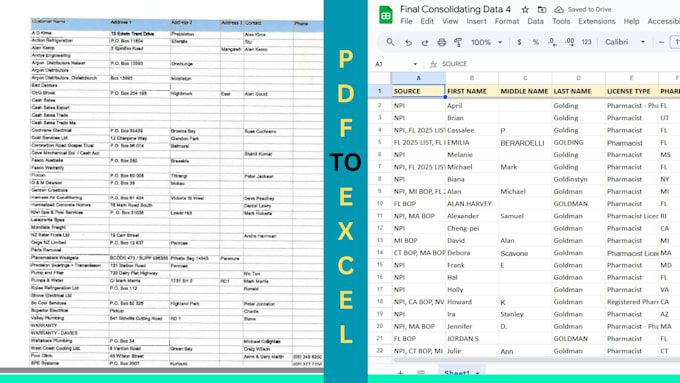Select column D header

click(x=579, y=78)
